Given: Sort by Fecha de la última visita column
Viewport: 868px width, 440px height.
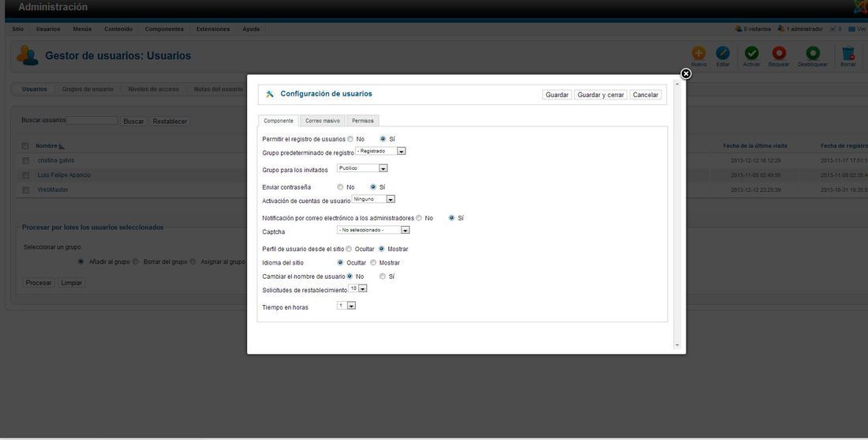Looking at the screenshot, I should pos(755,145).
